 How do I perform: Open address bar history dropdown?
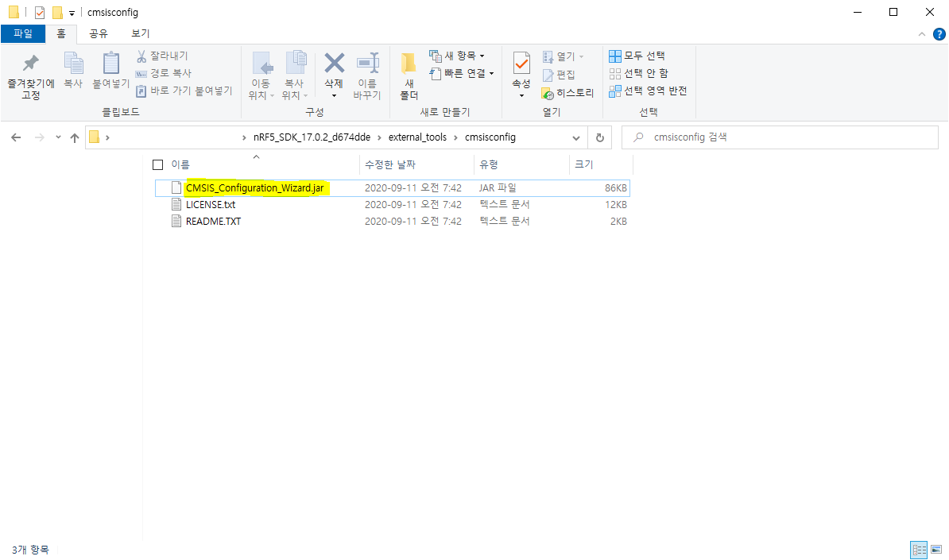(x=576, y=138)
